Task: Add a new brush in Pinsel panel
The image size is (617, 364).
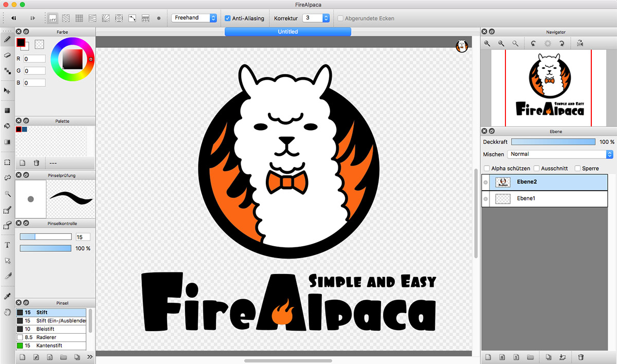Action: coord(23,357)
